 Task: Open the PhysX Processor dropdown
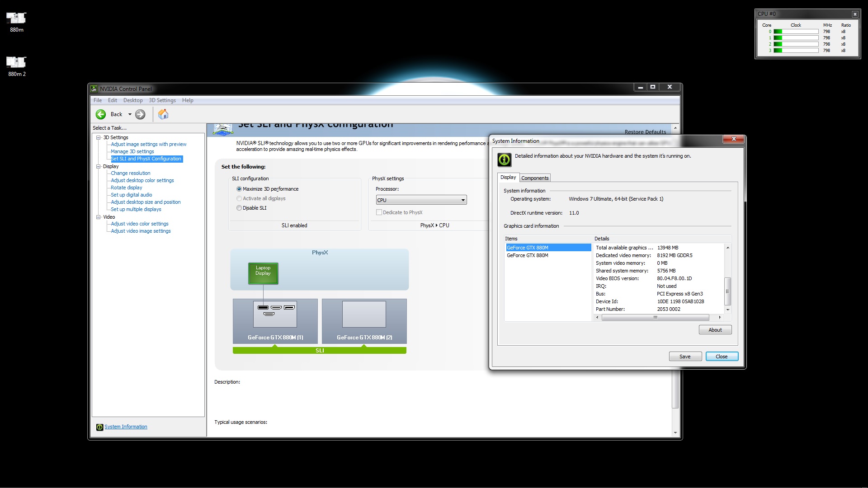[x=421, y=200]
